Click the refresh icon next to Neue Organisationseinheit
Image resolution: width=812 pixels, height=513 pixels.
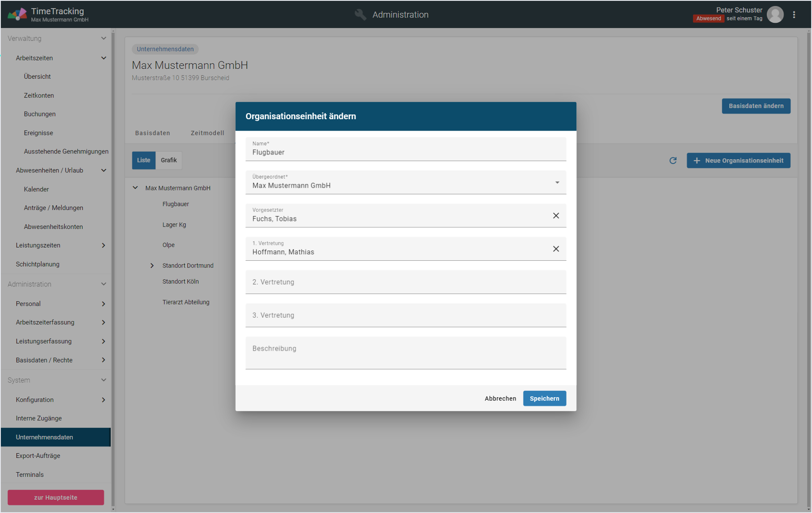(x=673, y=161)
